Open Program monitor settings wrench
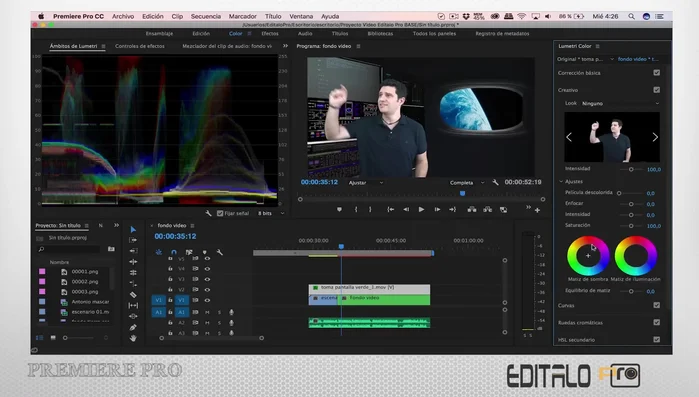 tap(495, 182)
